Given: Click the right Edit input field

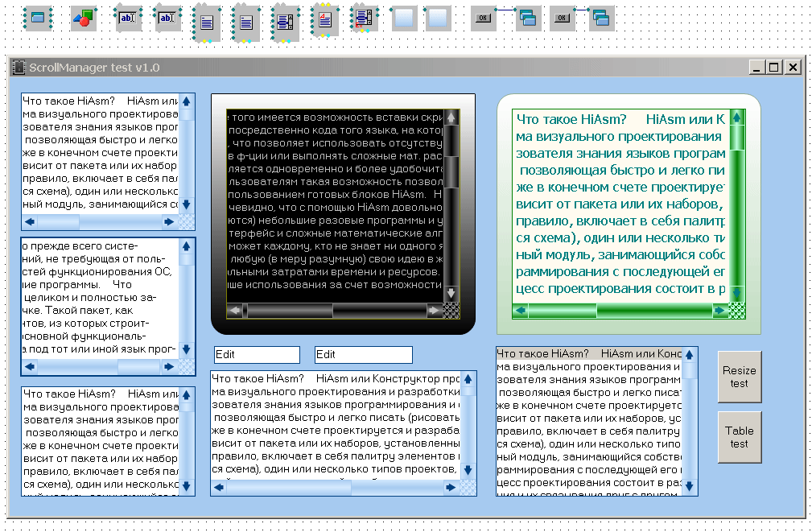Looking at the screenshot, I should [x=364, y=355].
